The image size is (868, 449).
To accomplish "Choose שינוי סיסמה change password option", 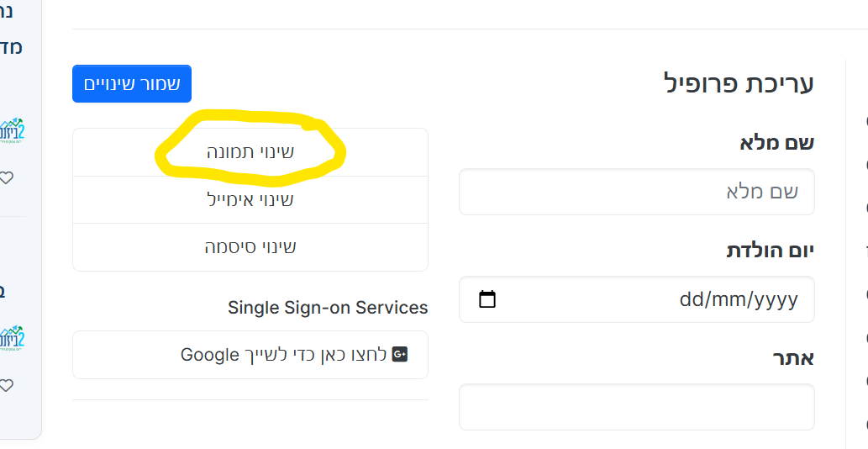I will [250, 247].
